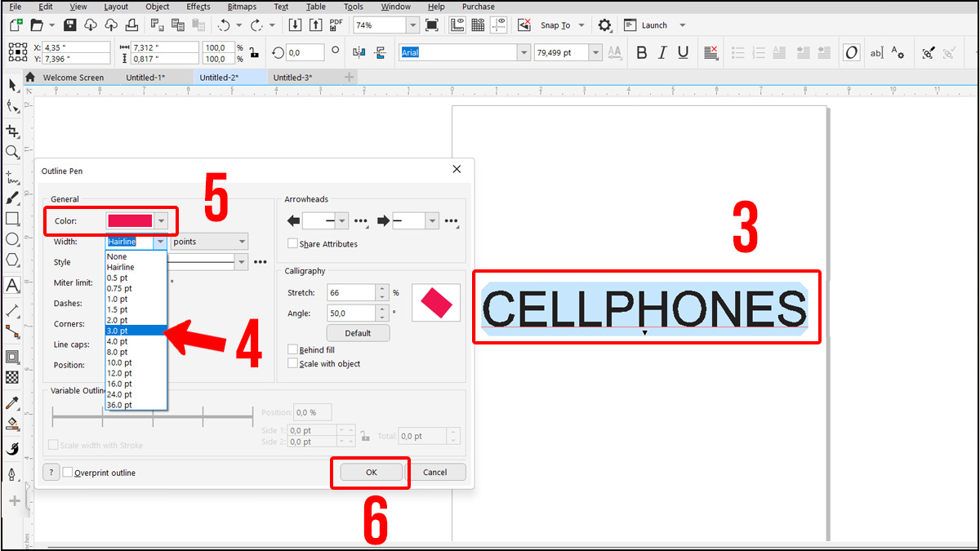Expand the Snap To dropdown
980x551 pixels.
581,25
